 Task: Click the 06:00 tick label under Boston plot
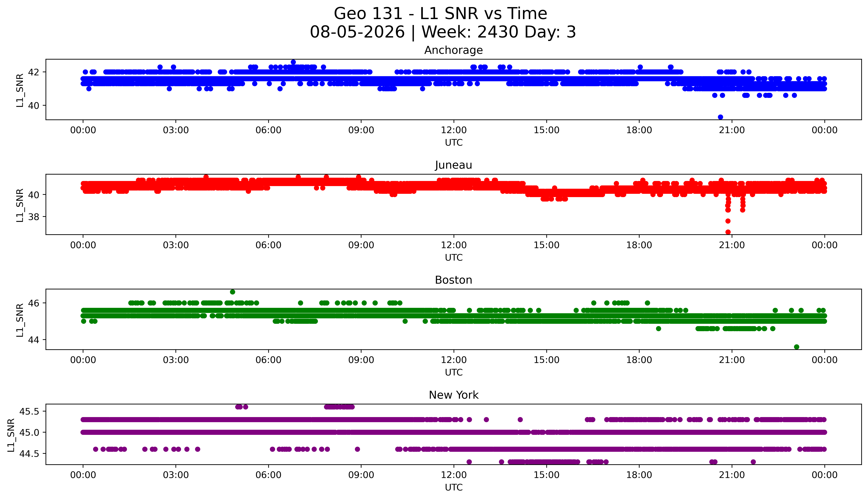pos(268,360)
